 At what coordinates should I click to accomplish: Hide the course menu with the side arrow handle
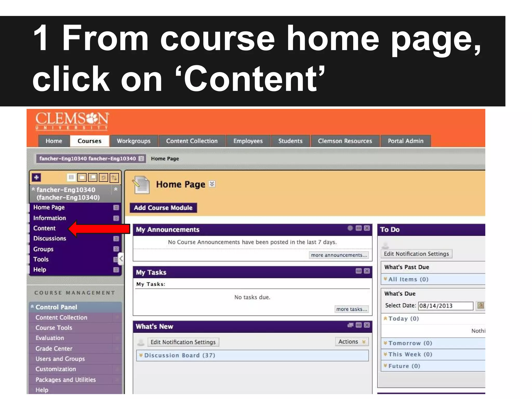(121, 259)
